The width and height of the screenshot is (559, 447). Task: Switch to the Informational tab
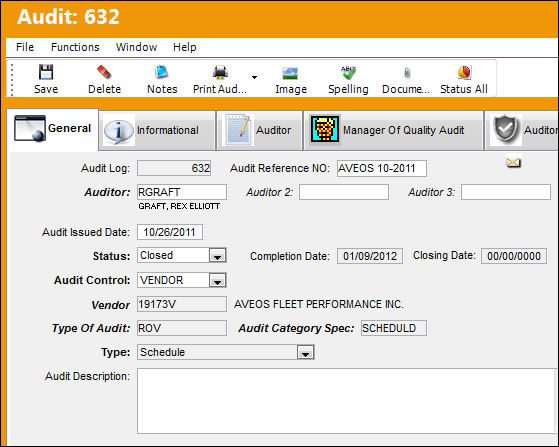[x=158, y=130]
